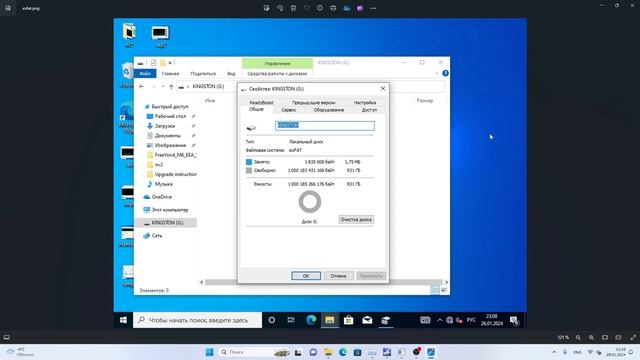Toggle the filmstrip icon at bottom left

pyautogui.click(x=7, y=338)
